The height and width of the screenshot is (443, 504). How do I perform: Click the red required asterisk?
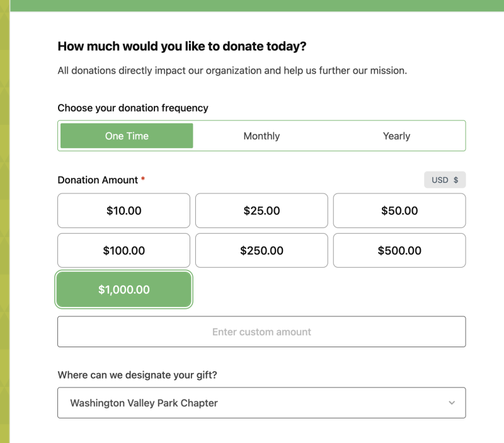pos(143,179)
